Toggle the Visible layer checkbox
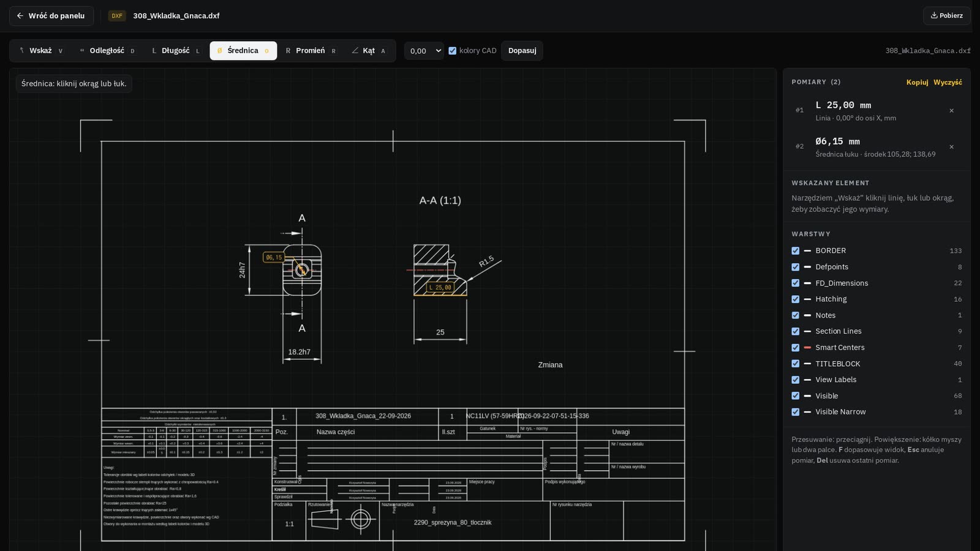Viewport: 980px width, 551px height. [x=796, y=396]
